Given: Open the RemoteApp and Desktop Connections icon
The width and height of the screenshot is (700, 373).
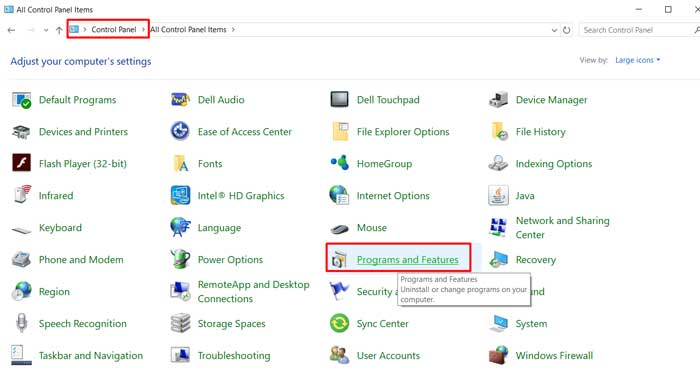Looking at the screenshot, I should click(x=180, y=291).
